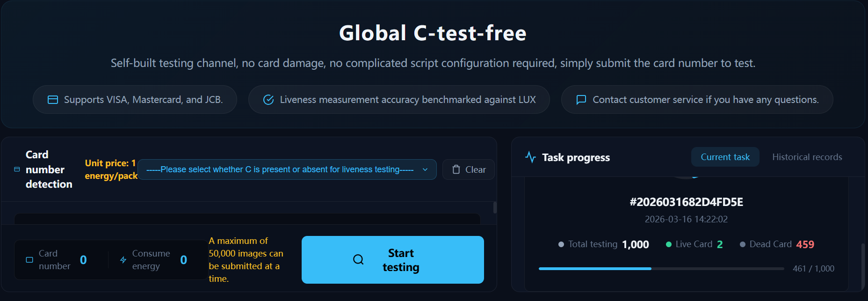Expand the dropdown using its chevron arrow

coord(425,169)
